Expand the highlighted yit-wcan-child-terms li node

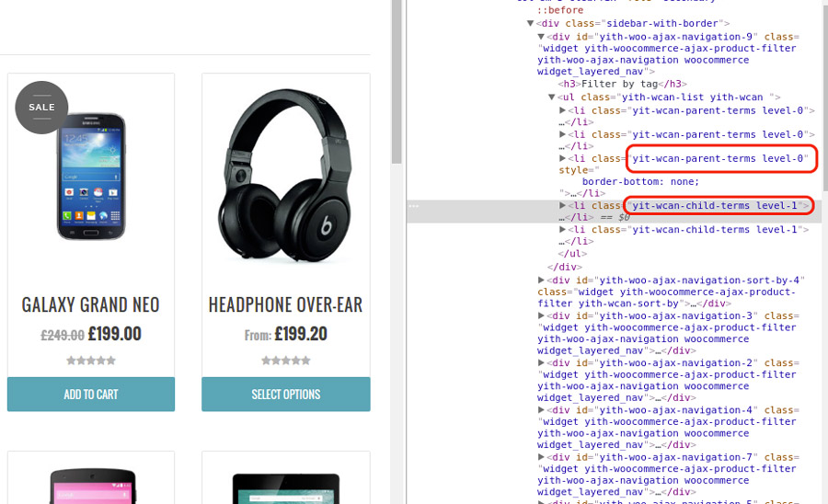pos(562,205)
